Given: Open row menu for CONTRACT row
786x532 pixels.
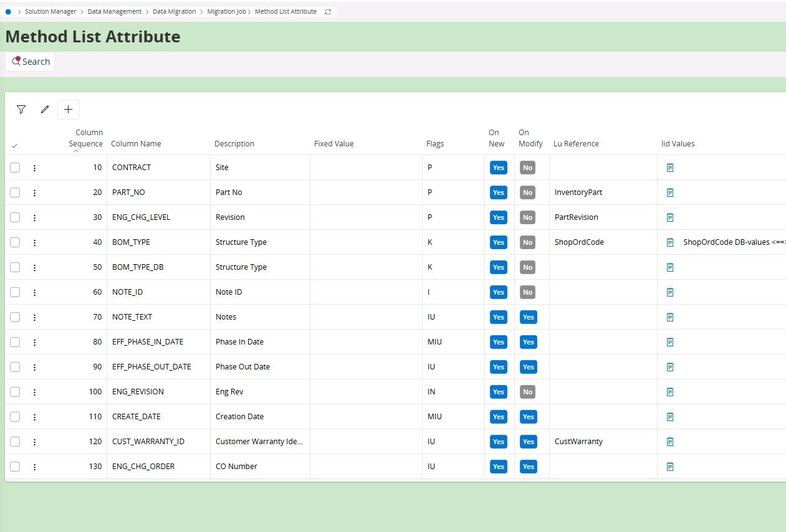Looking at the screenshot, I should point(34,168).
